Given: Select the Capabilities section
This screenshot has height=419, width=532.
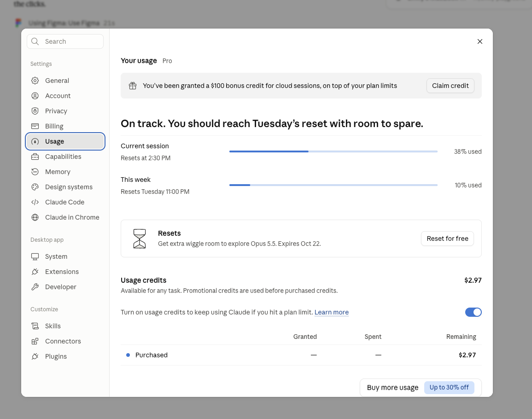Looking at the screenshot, I should pos(65,157).
